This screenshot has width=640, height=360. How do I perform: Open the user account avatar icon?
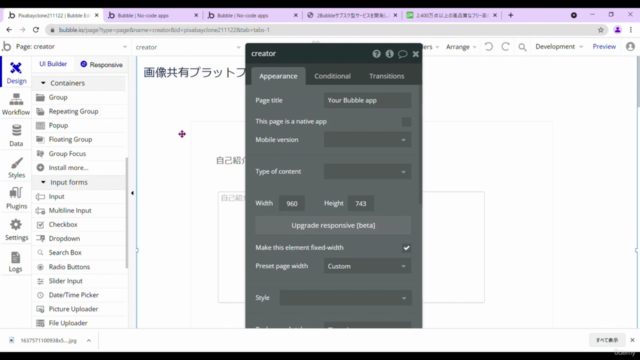pos(630,47)
